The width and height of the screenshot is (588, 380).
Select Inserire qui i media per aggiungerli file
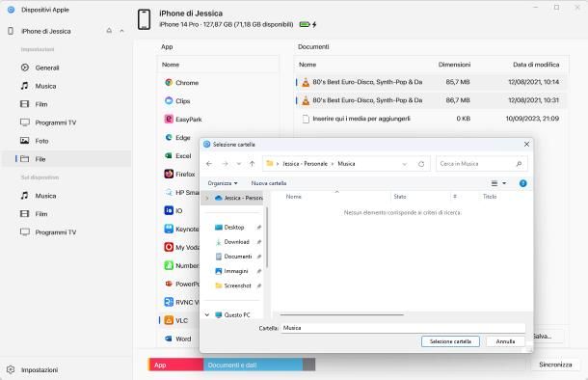click(x=431, y=119)
